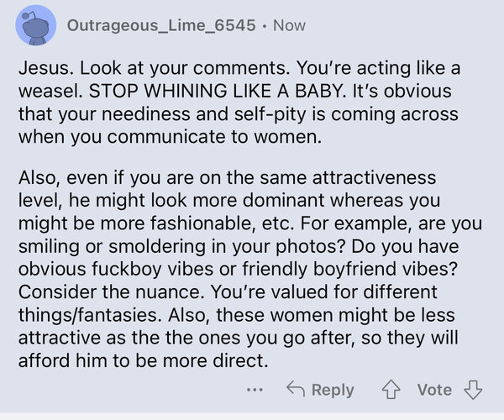Screen dimensions: 504x420
Task: Click the Reply button label
Action: 333,390
